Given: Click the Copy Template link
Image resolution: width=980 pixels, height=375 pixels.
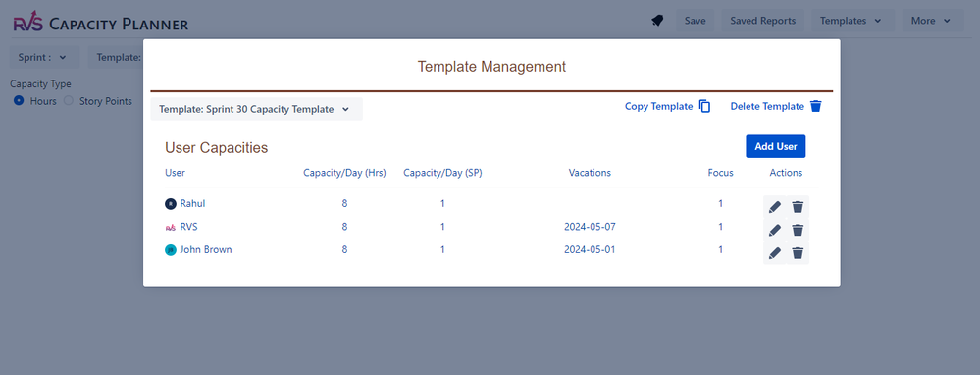Looking at the screenshot, I should point(668,106).
